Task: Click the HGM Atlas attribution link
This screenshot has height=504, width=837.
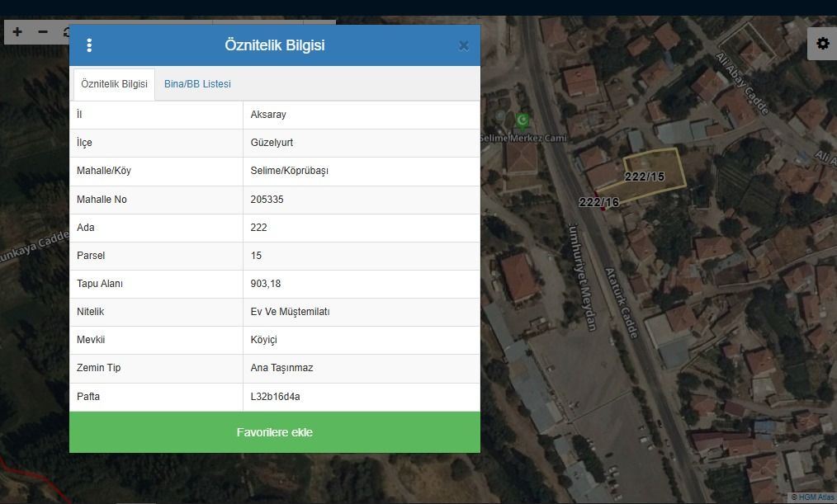Action: tap(812, 497)
